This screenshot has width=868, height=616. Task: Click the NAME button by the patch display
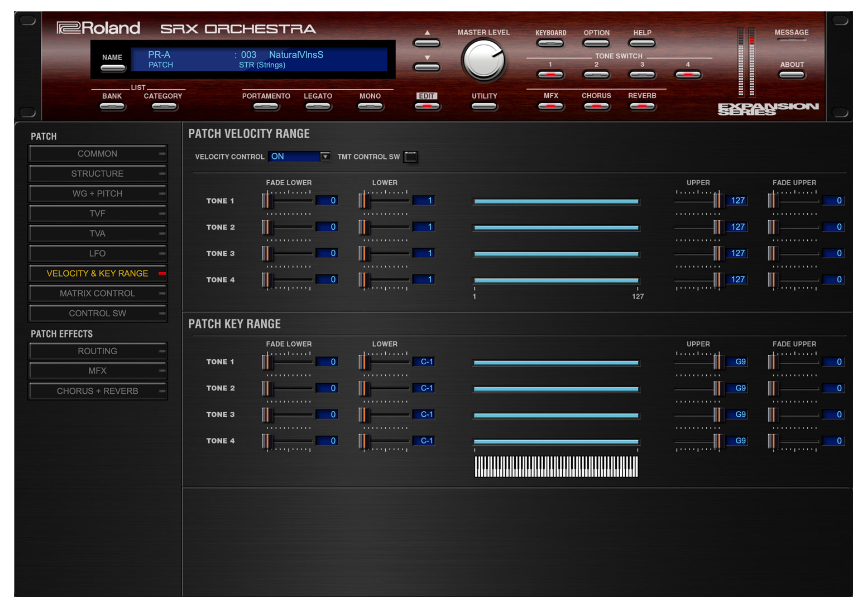point(112,68)
